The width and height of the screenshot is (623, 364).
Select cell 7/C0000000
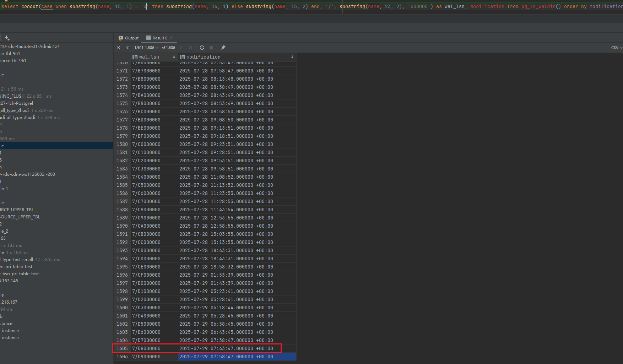coord(154,145)
